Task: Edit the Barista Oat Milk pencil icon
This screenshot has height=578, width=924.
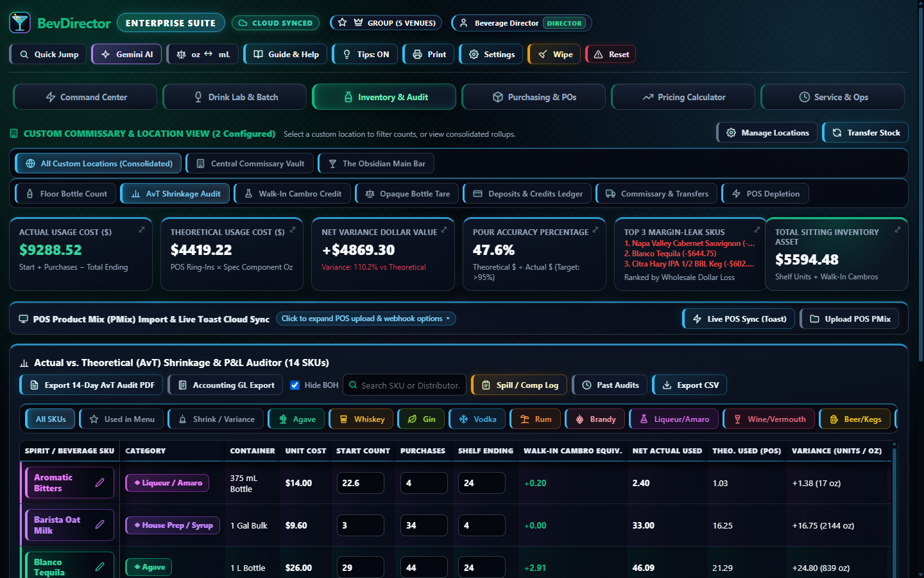Action: (99, 525)
